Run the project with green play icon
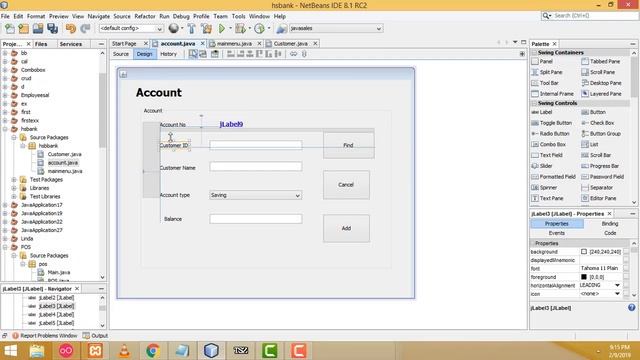 click(222, 28)
